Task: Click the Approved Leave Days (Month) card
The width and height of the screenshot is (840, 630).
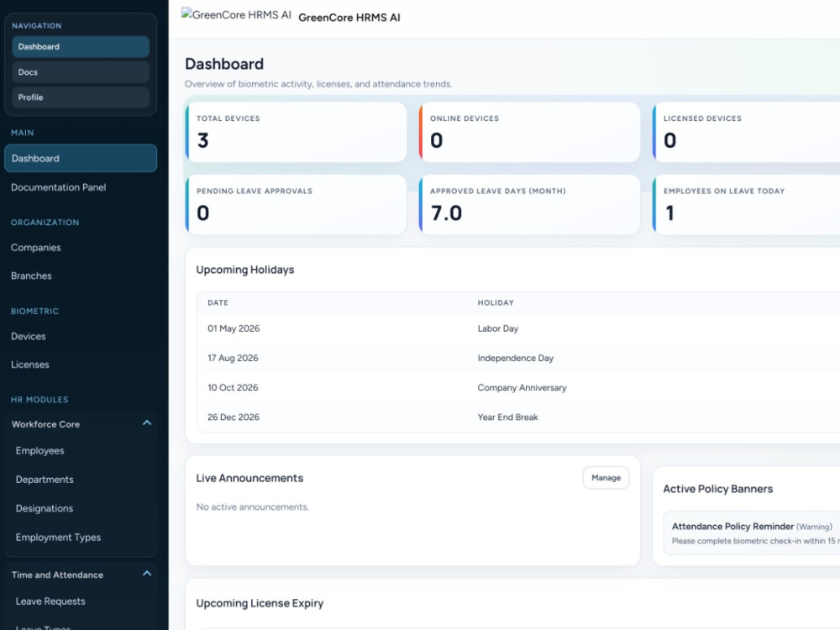Action: (529, 205)
